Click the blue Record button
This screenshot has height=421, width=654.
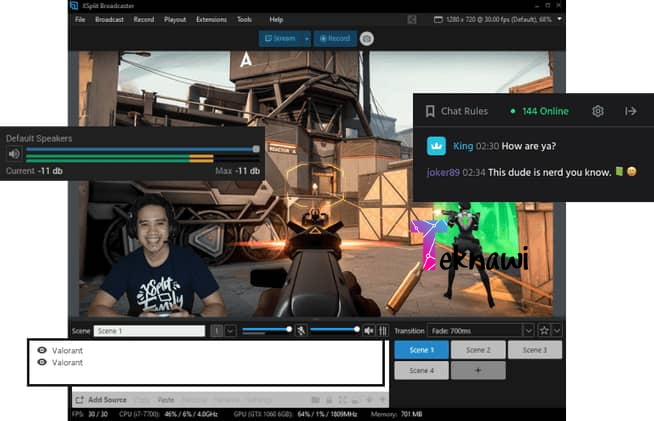pyautogui.click(x=335, y=38)
